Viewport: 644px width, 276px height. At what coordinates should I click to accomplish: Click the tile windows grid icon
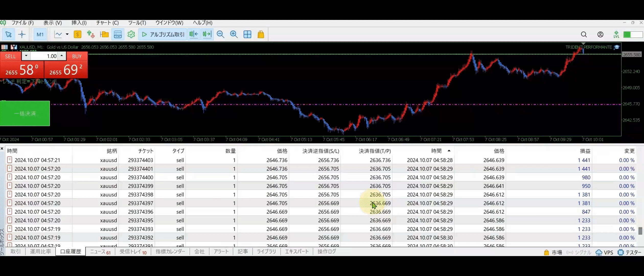pyautogui.click(x=247, y=34)
